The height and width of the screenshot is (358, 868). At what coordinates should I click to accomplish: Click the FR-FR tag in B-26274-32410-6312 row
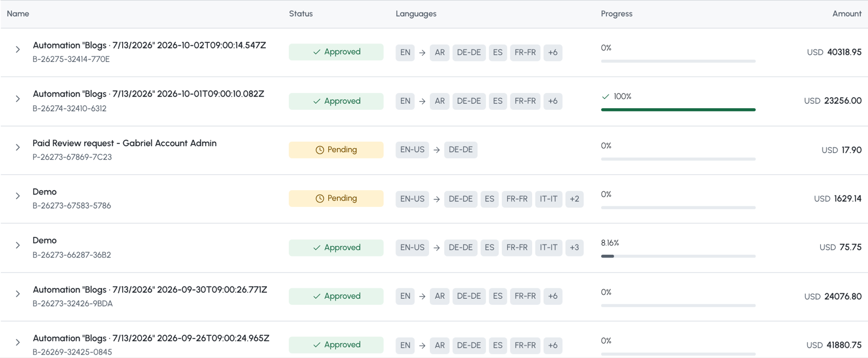pos(525,101)
